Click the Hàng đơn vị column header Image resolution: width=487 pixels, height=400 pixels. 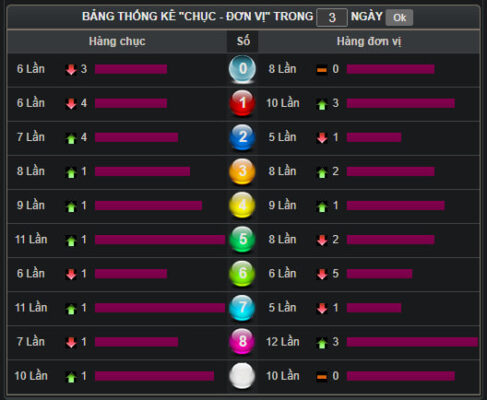point(369,41)
